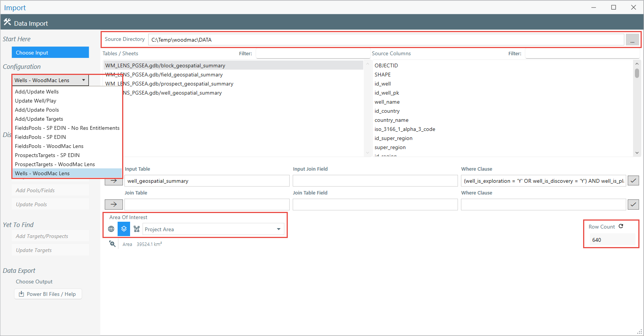This screenshot has width=644, height=336.
Task: Click the Join Table arrow button
Action: [x=114, y=205]
